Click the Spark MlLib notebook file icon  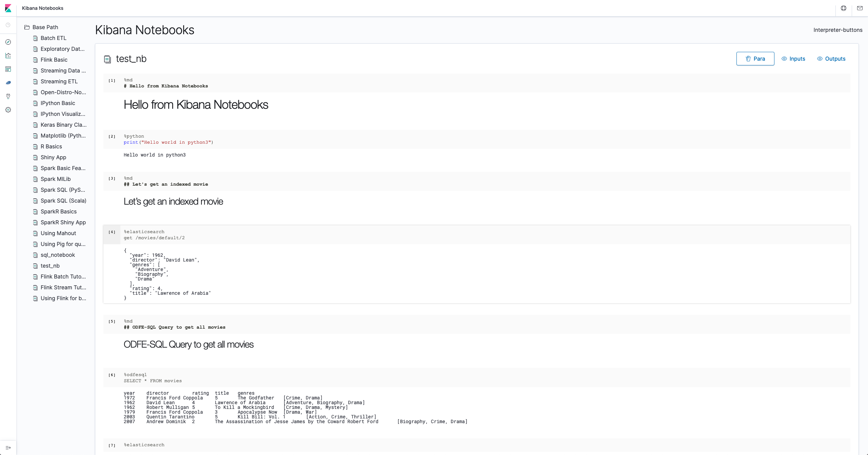click(35, 179)
